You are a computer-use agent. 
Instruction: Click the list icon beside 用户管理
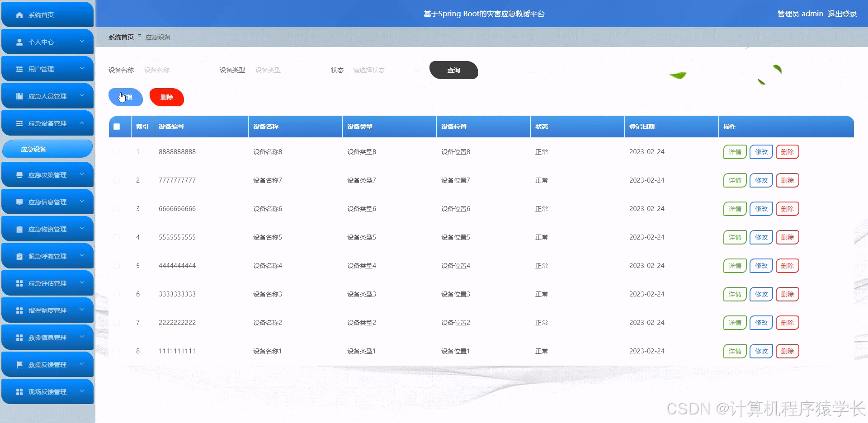[19, 69]
